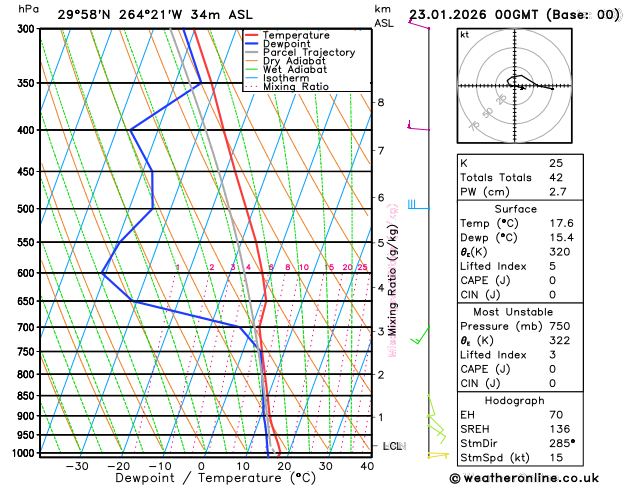Click the Dewpoint / Temperature axis title
Viewport: 629px width, 486px height.
coord(216,478)
